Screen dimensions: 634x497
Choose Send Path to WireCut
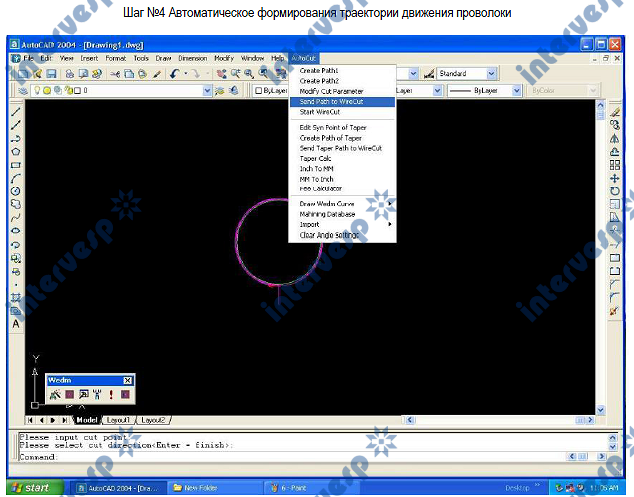pos(333,101)
